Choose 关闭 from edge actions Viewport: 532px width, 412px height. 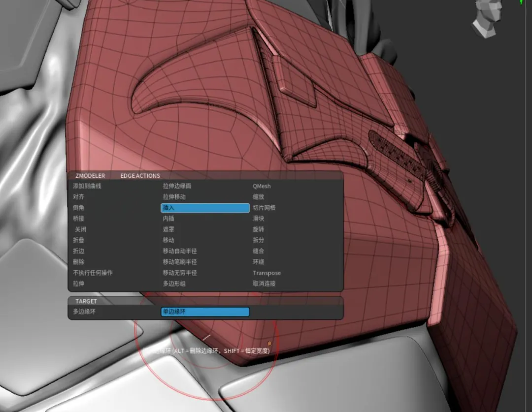pos(80,229)
